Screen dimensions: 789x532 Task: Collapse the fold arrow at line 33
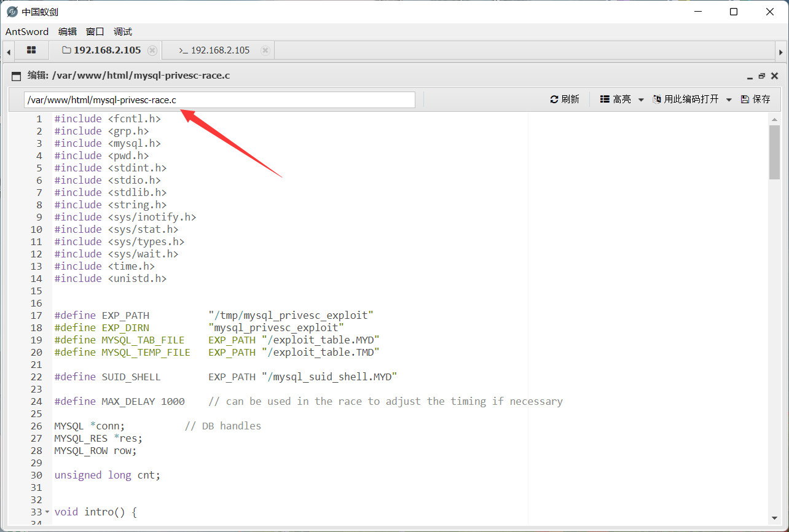coord(47,512)
